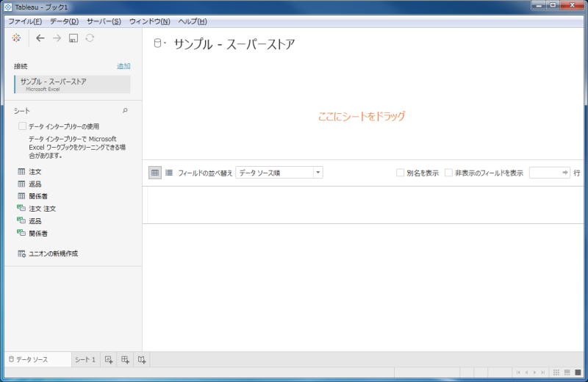
Task: Add a new worksheet icon
Action: click(x=109, y=359)
